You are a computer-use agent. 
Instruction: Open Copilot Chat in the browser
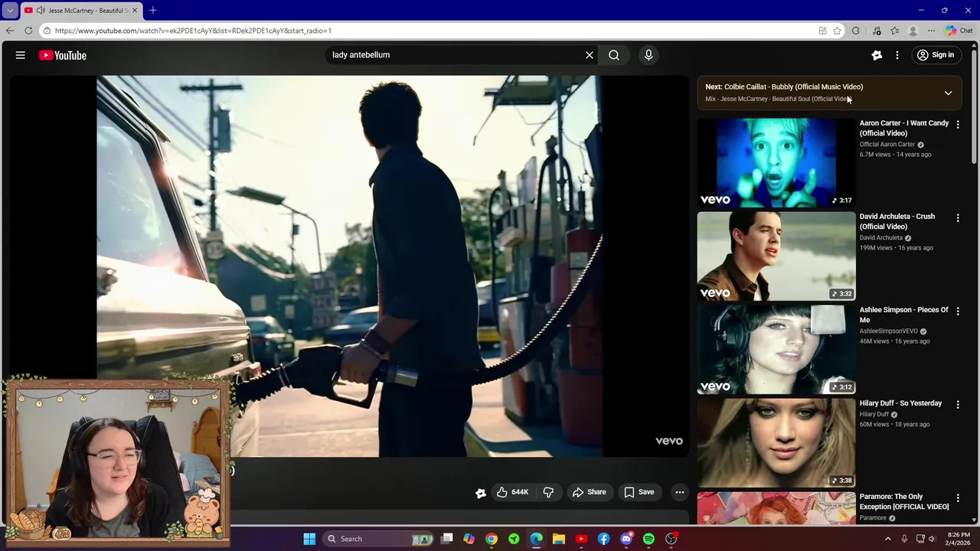[x=959, y=31]
